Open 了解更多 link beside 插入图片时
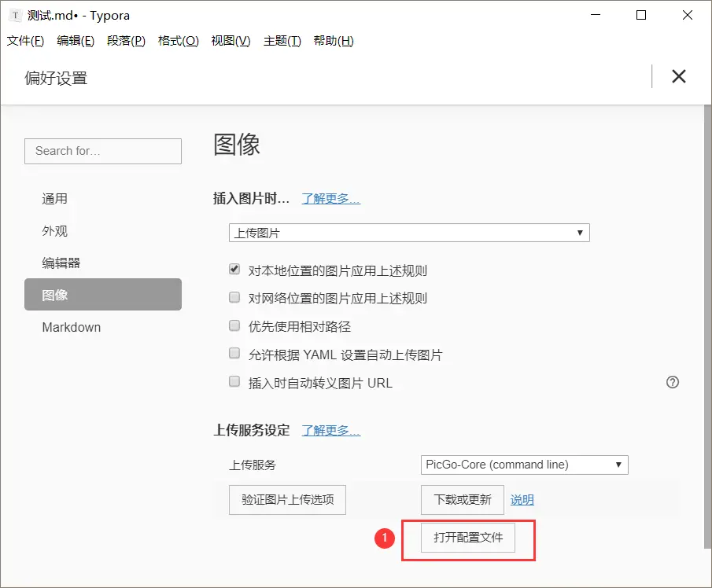The height and width of the screenshot is (588, 712). 331,199
